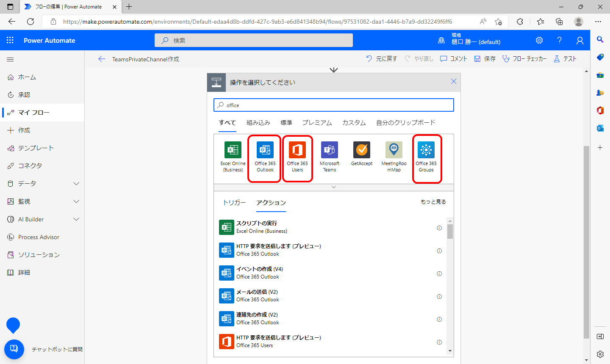Expand the AI Builder navigation section
610x364 pixels.
click(76, 219)
